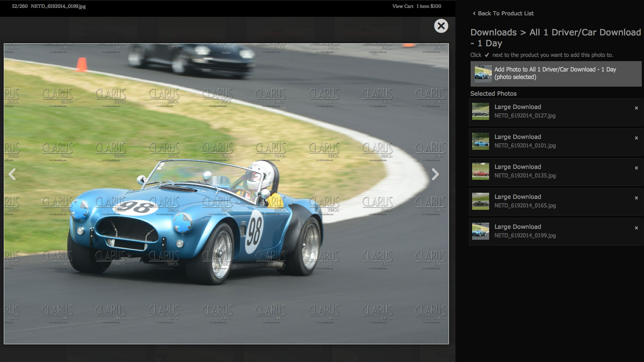This screenshot has width=644, height=362.
Task: Remove NETD_6192014_0127.jpg from selected photos
Action: point(636,108)
